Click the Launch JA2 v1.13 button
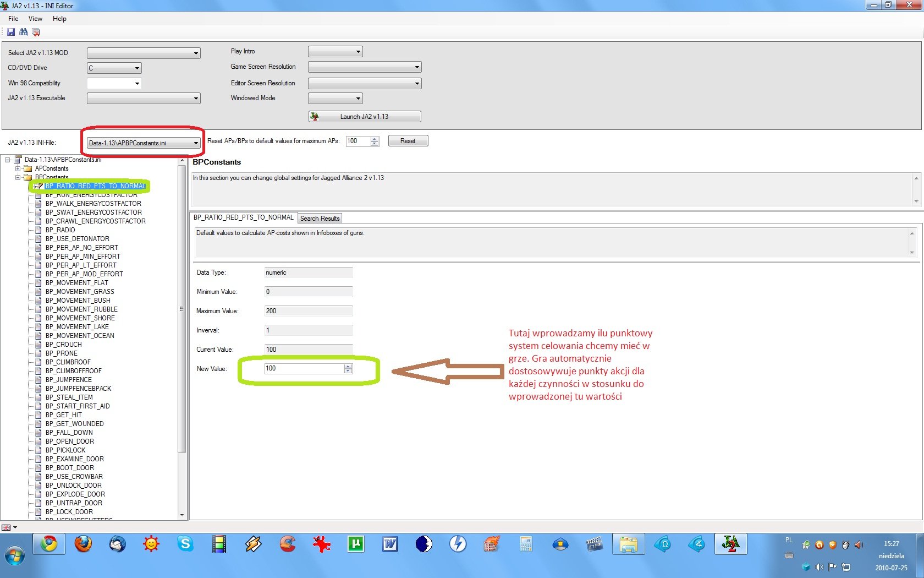The width and height of the screenshot is (924, 578). [x=364, y=117]
